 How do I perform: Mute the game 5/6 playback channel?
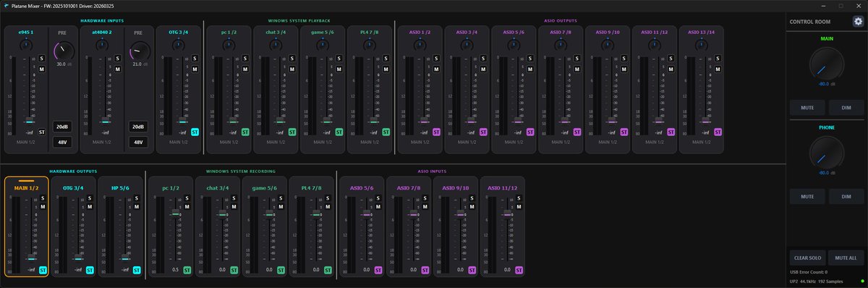(x=339, y=69)
